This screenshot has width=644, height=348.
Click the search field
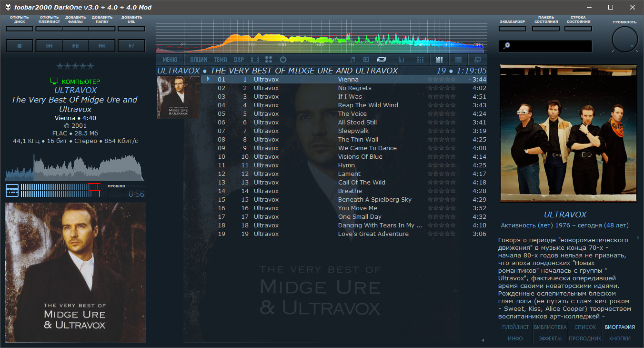click(545, 46)
